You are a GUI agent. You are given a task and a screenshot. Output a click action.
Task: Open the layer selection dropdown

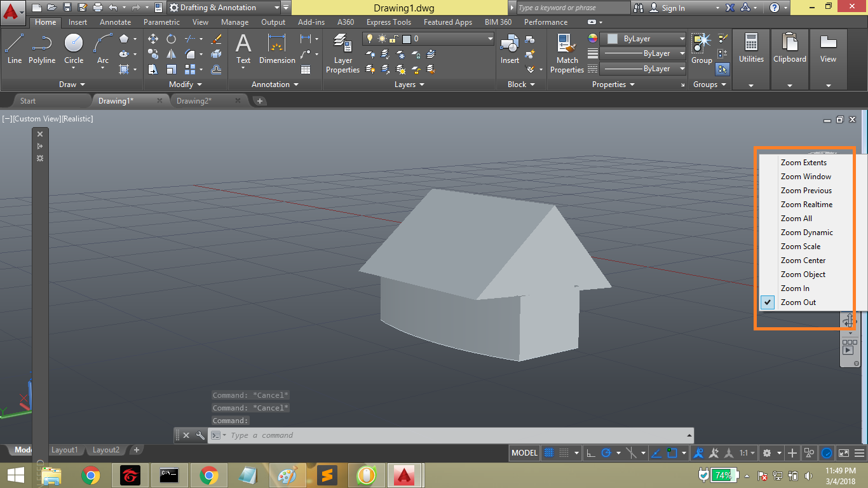428,39
